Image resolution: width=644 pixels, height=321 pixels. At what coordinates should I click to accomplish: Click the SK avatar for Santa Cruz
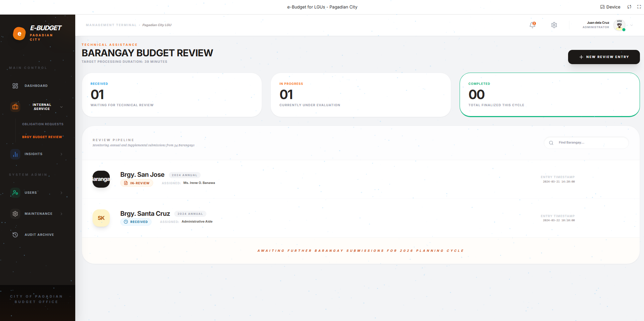(101, 218)
